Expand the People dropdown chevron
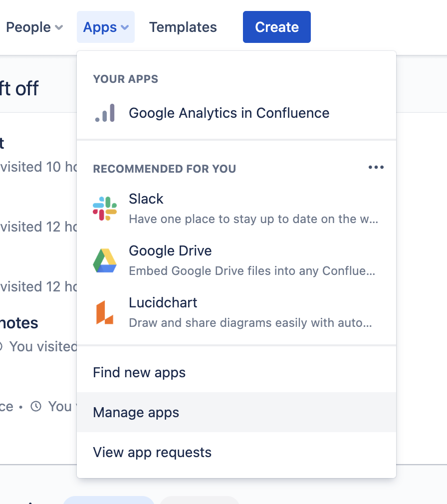447x504 pixels. [x=59, y=27]
